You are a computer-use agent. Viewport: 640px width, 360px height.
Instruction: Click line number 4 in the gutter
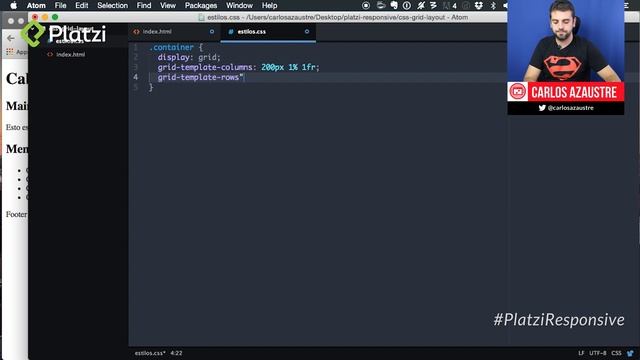point(136,77)
